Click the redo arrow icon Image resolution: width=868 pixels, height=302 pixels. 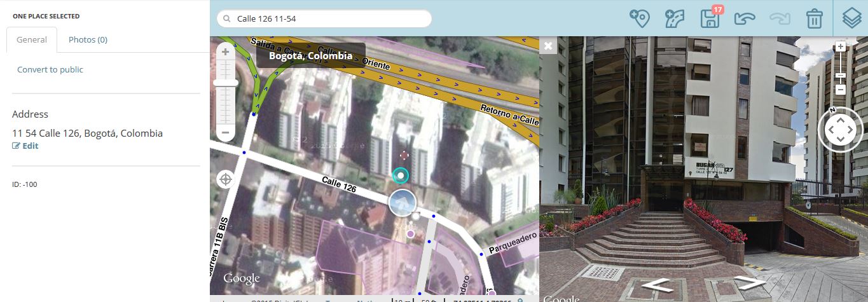779,18
